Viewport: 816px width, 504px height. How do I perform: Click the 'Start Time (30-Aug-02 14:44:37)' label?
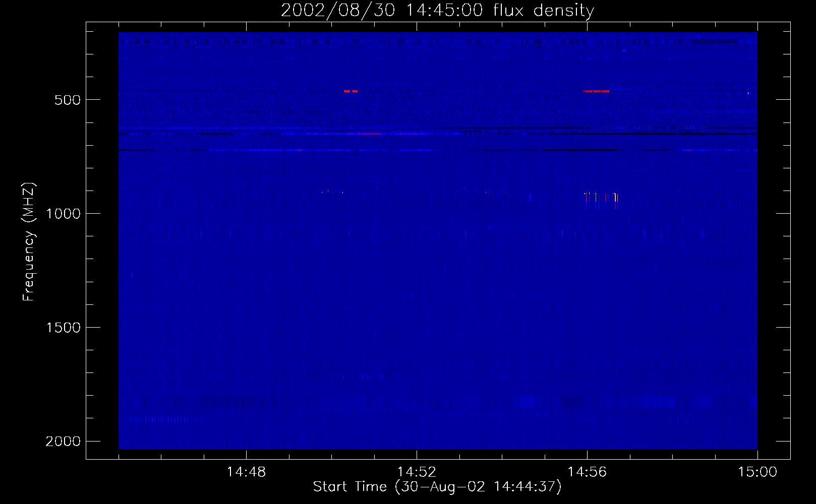pos(437,487)
